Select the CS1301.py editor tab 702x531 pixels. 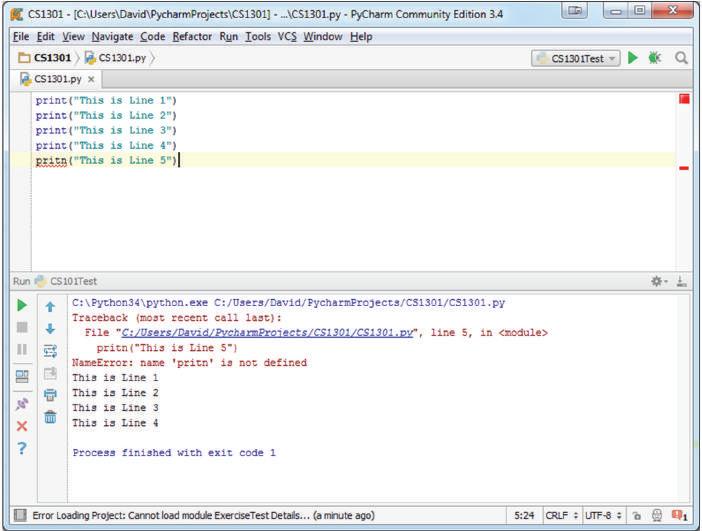57,79
